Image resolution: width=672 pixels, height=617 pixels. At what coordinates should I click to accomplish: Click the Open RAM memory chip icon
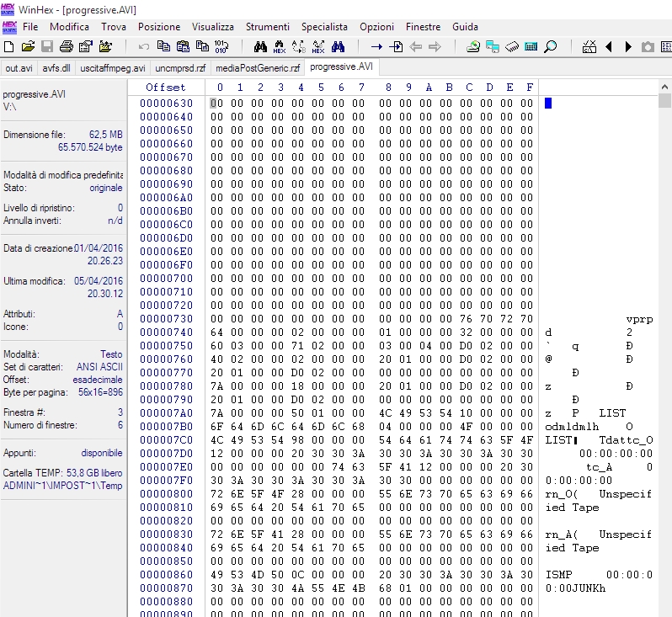coord(512,46)
